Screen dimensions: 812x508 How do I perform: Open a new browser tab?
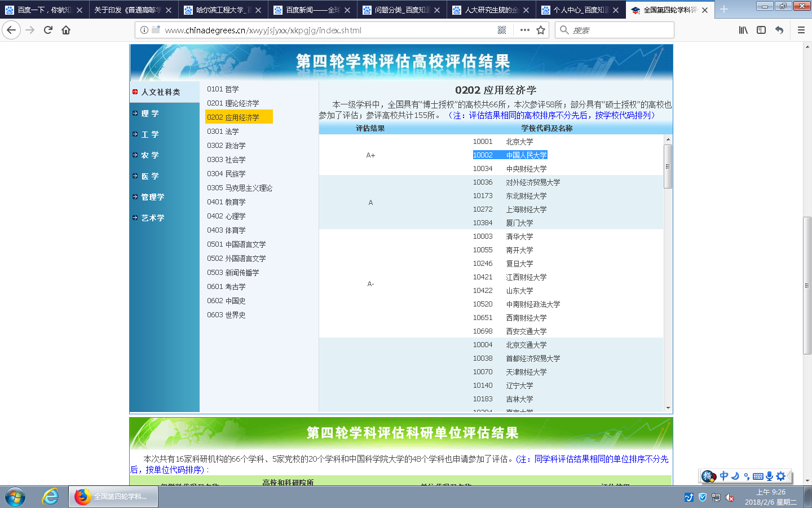pyautogui.click(x=724, y=10)
